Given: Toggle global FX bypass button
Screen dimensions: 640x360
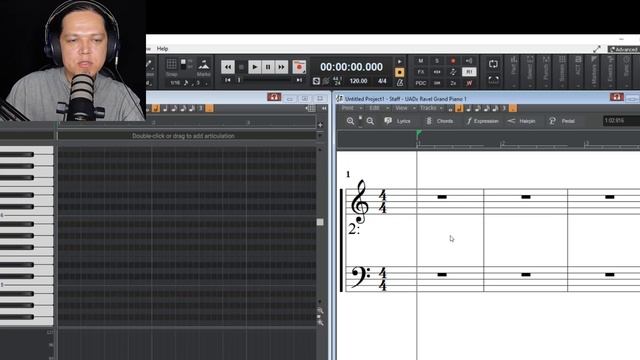Looking at the screenshot, I should (420, 72).
